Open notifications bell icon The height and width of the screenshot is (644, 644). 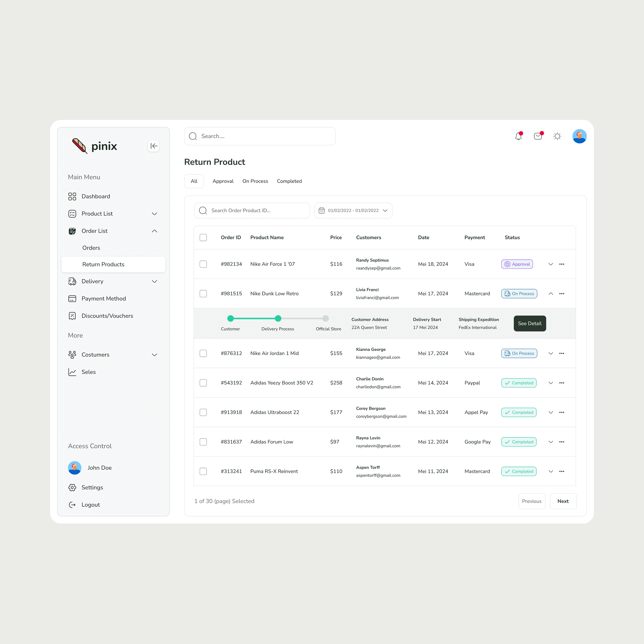(x=519, y=136)
